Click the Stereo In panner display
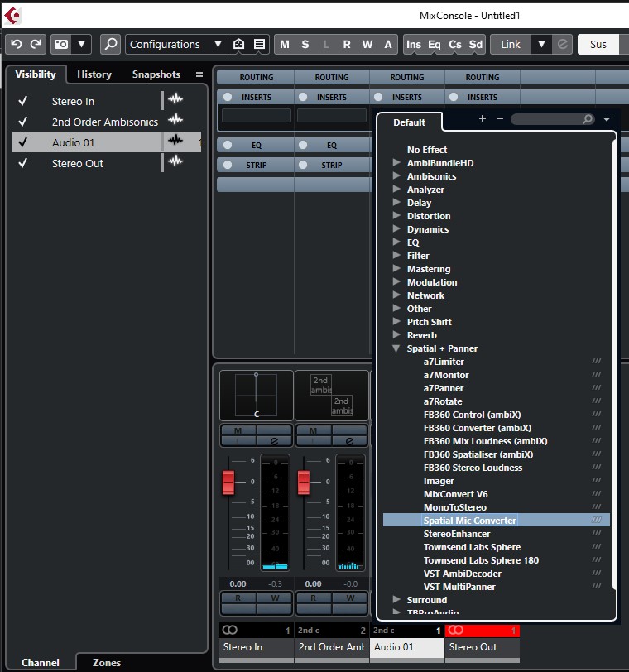The image size is (629, 672). 257,395
